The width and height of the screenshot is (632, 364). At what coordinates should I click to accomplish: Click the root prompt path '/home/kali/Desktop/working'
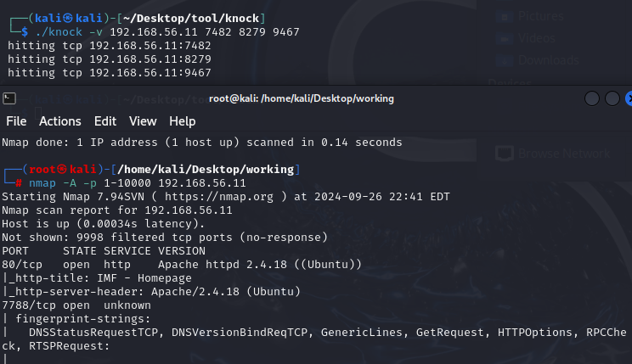click(206, 169)
